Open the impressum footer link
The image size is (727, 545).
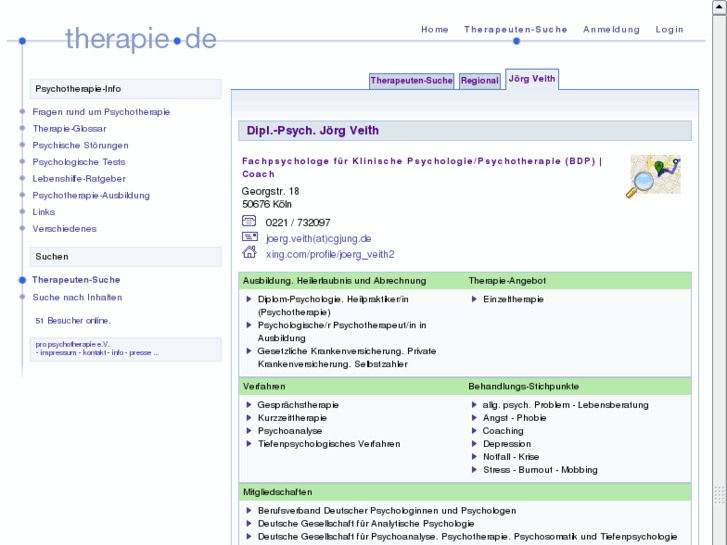(x=58, y=353)
